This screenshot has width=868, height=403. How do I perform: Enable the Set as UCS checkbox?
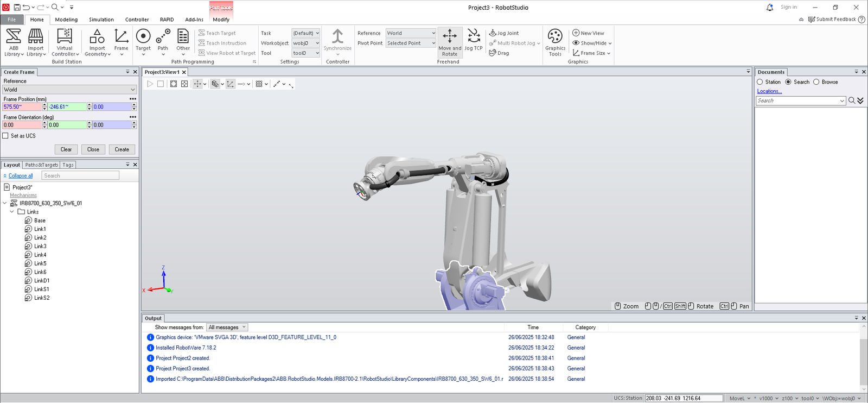(x=5, y=136)
